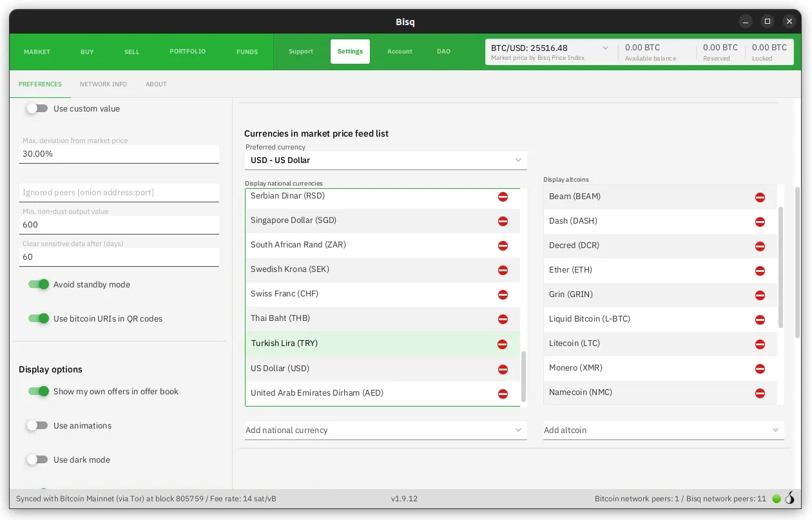Open the Support section
The height and width of the screenshot is (520, 812).
[301, 52]
